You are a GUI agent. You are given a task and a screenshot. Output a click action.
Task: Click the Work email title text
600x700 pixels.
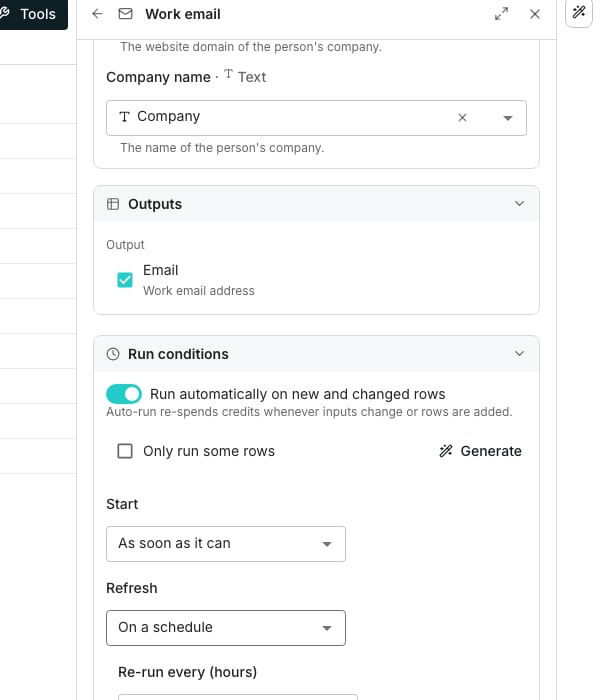click(x=183, y=14)
